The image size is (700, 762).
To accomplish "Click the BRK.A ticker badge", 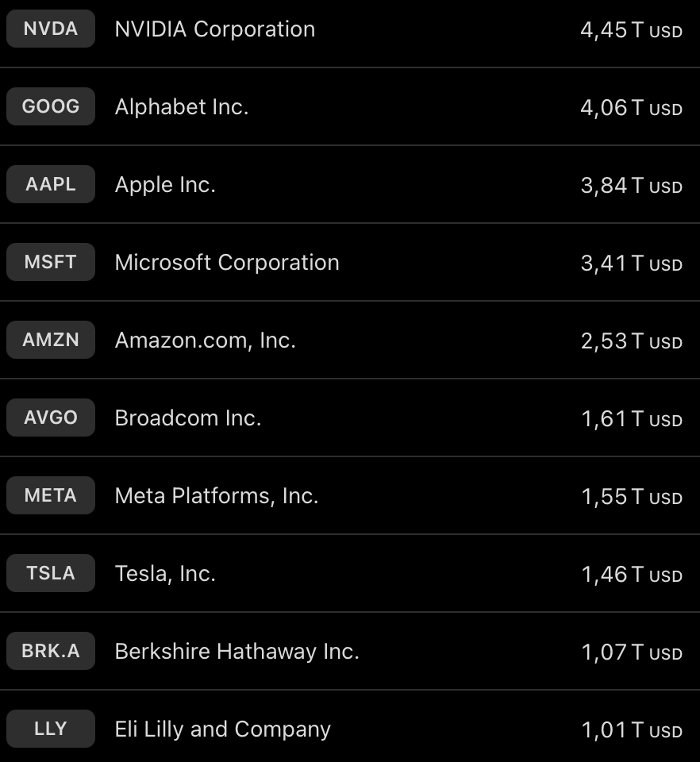I will [51, 652].
